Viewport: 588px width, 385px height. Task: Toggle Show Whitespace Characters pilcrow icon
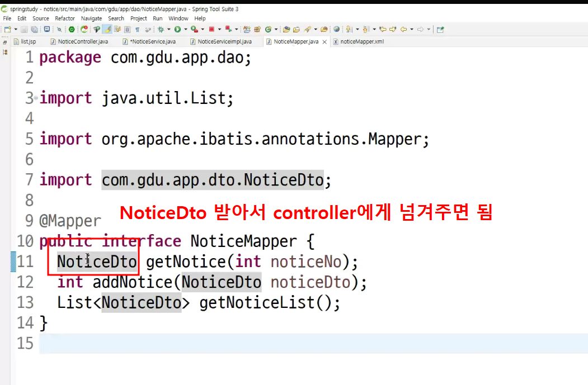click(x=137, y=30)
